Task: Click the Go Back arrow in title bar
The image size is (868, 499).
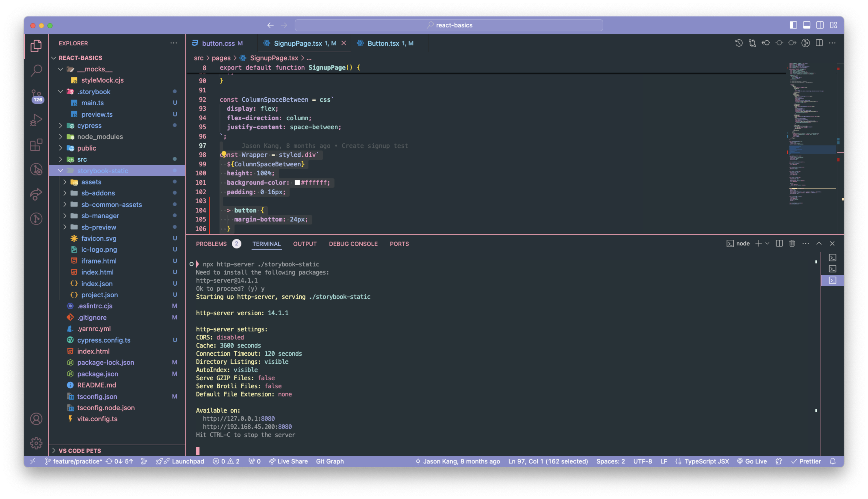Action: (x=270, y=25)
